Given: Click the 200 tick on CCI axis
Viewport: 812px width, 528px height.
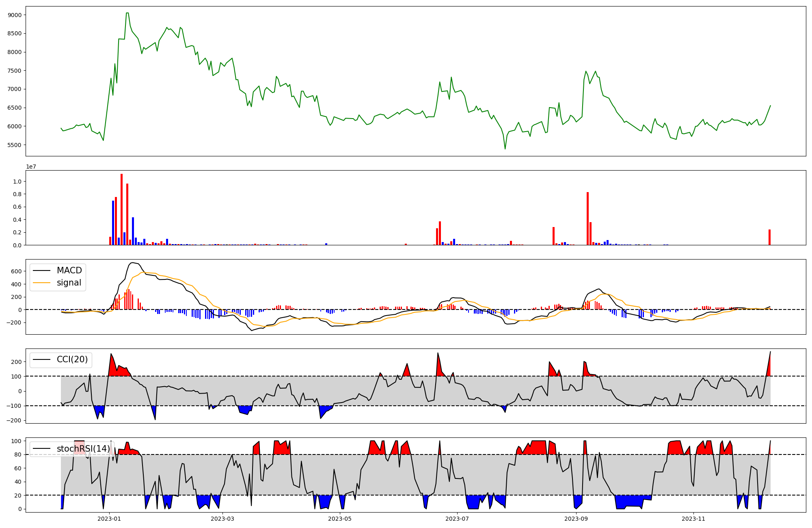Looking at the screenshot, I should point(16,362).
